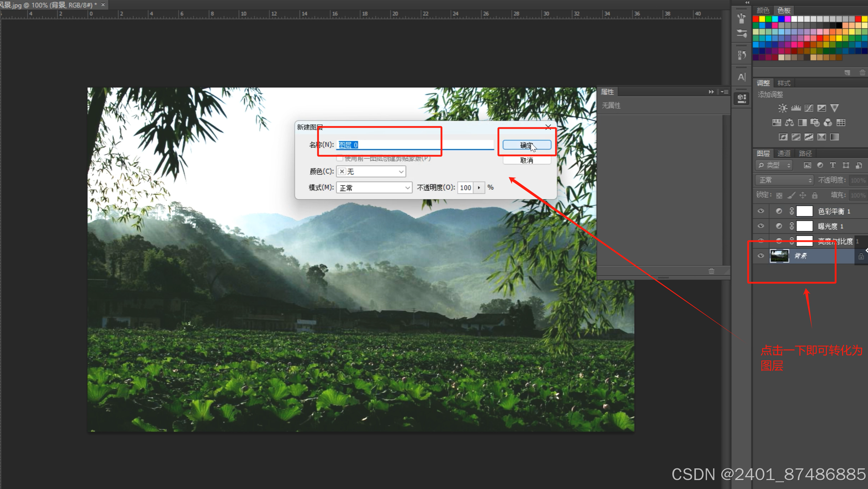Screen dimensions: 868x489
Task: Click the 名称(N) layer name field
Action: tap(414, 145)
